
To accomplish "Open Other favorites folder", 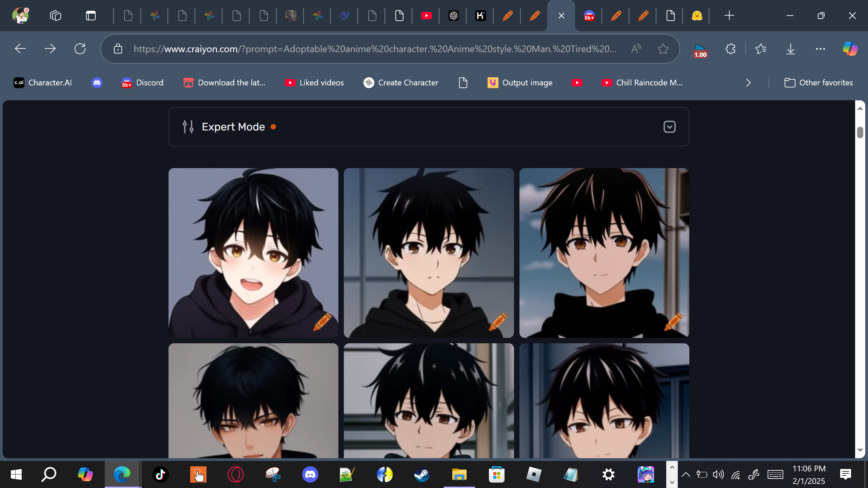I will click(818, 83).
